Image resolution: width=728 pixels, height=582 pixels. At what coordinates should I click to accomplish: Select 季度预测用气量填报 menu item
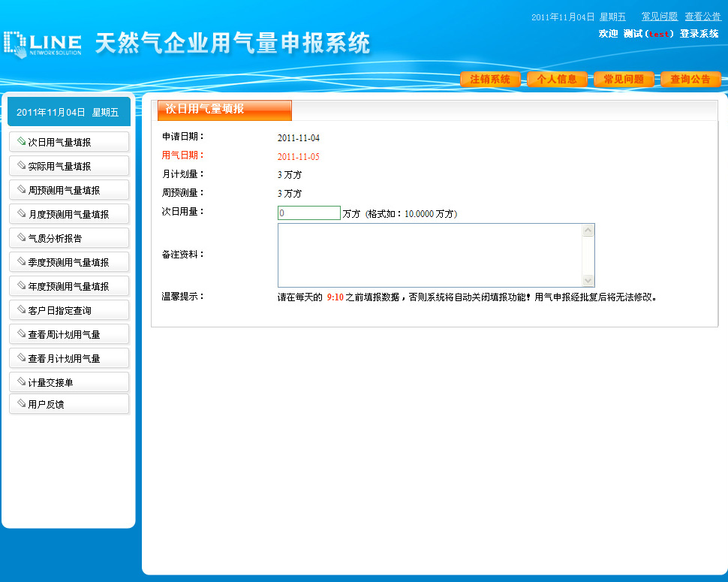(x=68, y=263)
